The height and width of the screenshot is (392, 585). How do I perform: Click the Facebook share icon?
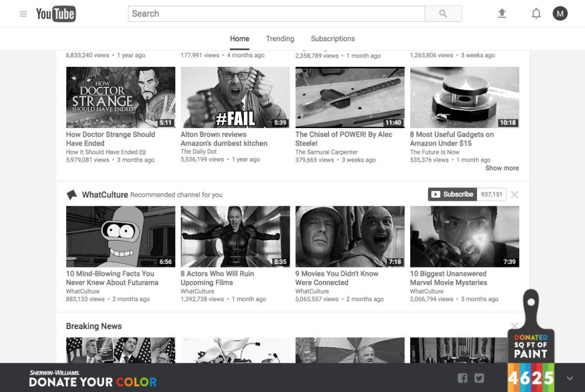463,378
